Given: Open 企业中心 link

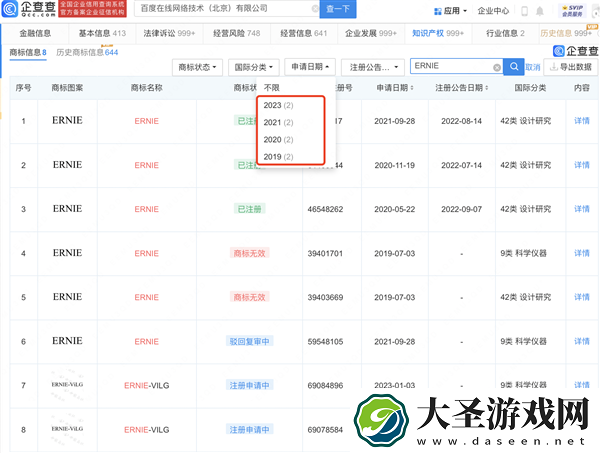Looking at the screenshot, I should click(493, 11).
